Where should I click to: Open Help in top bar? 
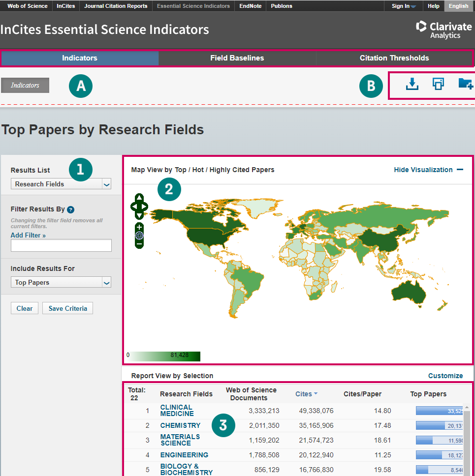[x=433, y=6]
